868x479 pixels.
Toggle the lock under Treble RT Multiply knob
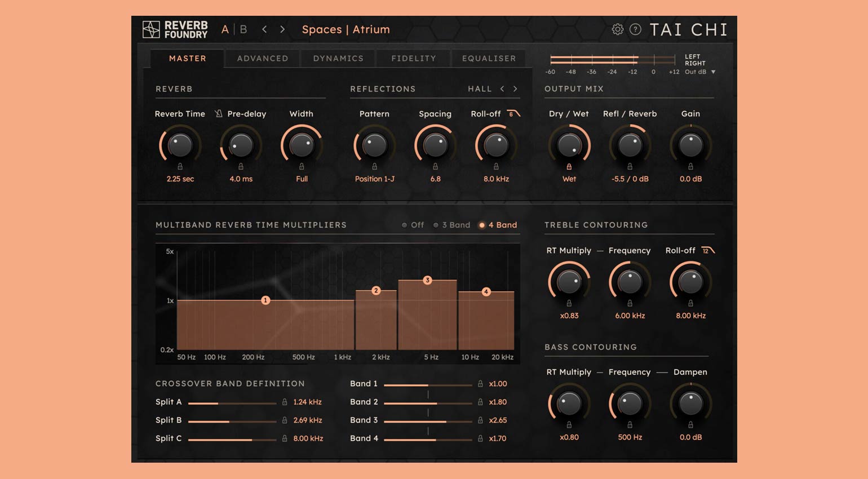point(569,303)
